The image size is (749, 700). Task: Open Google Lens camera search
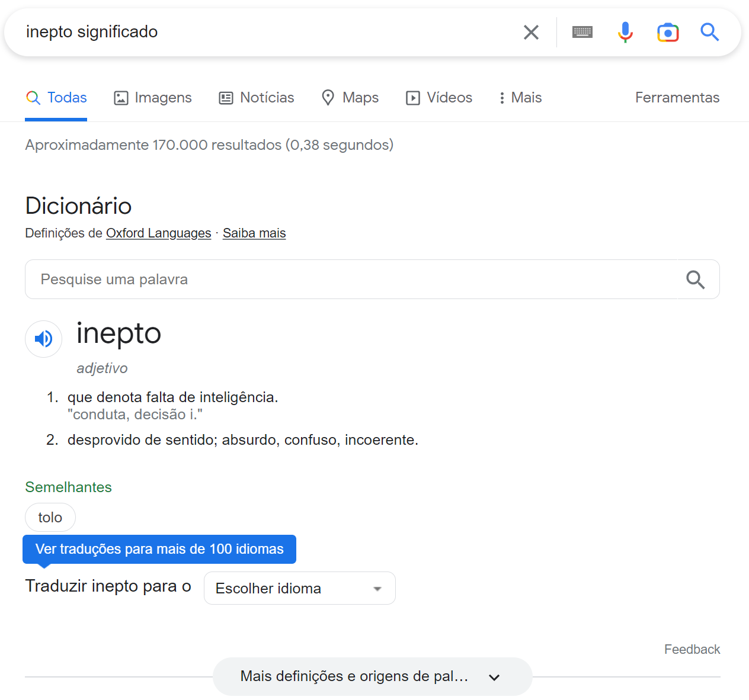click(x=668, y=32)
